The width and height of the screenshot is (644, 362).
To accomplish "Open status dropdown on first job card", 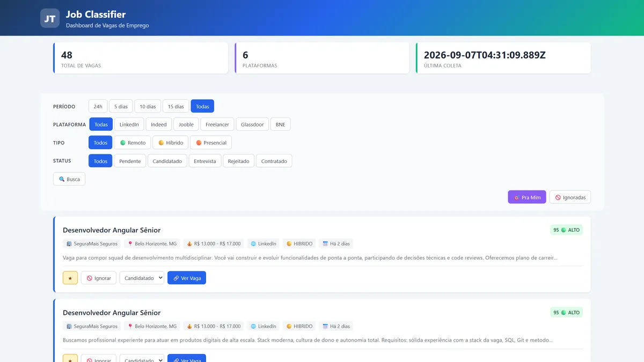I will pyautogui.click(x=142, y=278).
